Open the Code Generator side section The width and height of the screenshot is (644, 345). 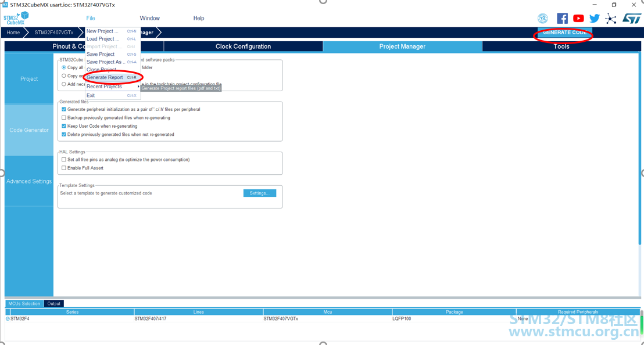click(28, 130)
